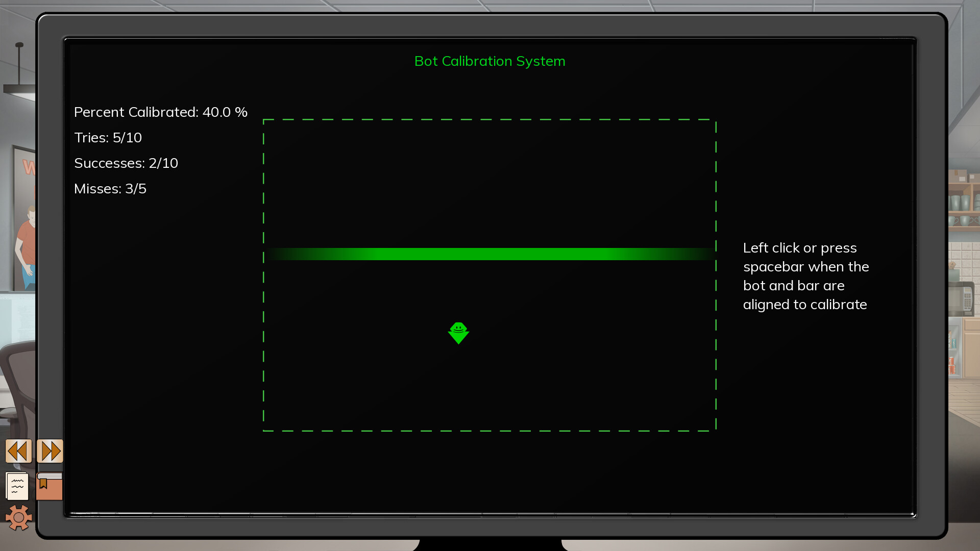Click the 'Successes: 2/10' counter
Viewport: 980px width, 551px height.
point(126,163)
